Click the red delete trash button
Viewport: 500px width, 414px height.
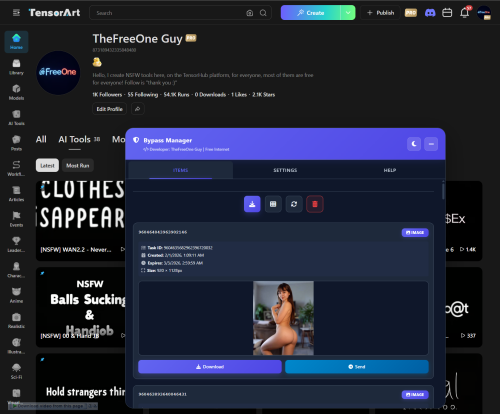click(x=315, y=204)
